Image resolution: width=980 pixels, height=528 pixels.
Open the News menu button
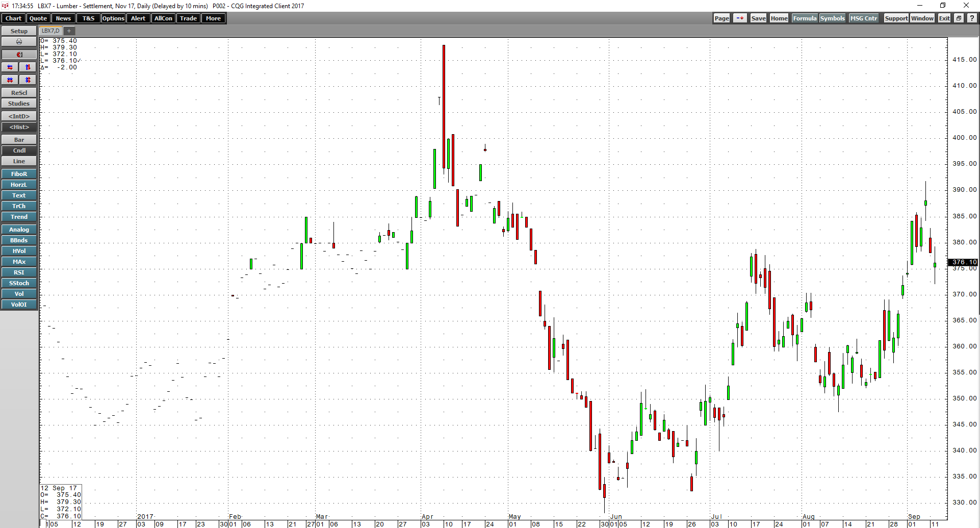63,18
